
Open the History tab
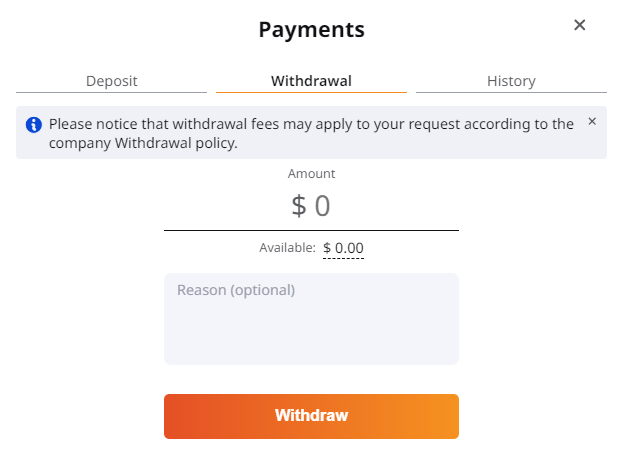tap(511, 81)
